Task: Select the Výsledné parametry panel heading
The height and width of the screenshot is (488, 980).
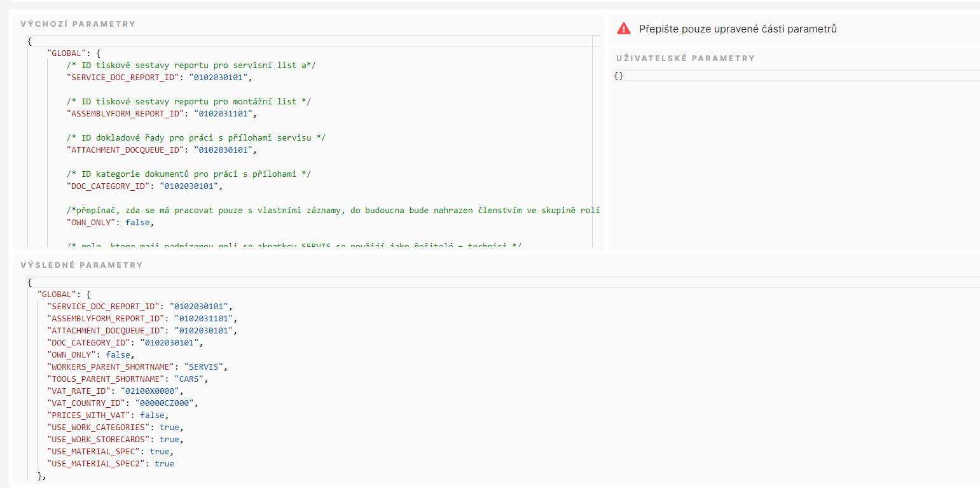Action: coord(81,265)
